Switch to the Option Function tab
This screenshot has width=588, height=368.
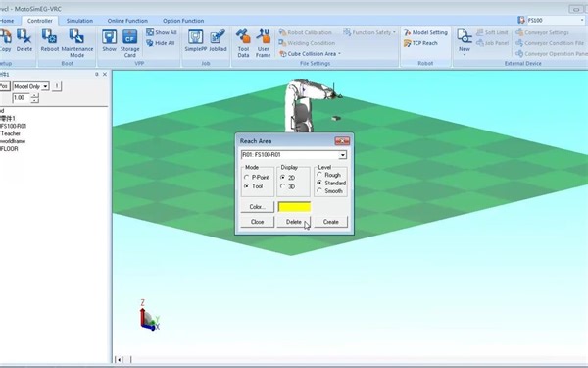(x=183, y=21)
